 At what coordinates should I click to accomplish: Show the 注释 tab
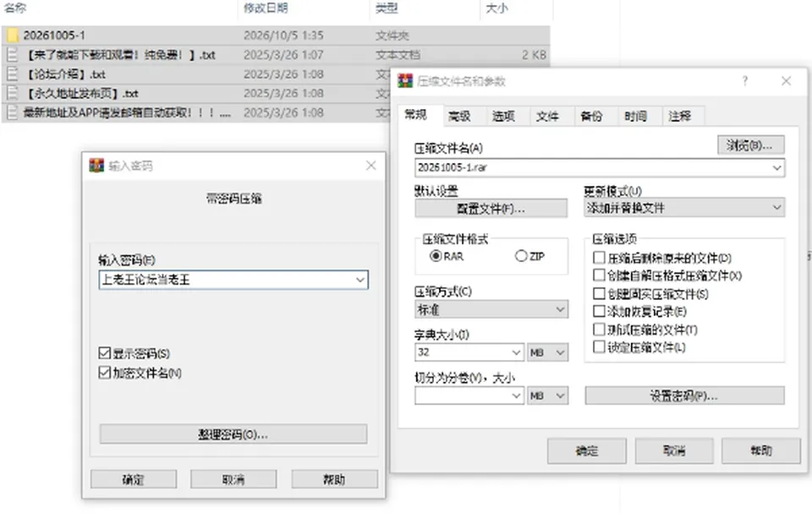coord(679,117)
